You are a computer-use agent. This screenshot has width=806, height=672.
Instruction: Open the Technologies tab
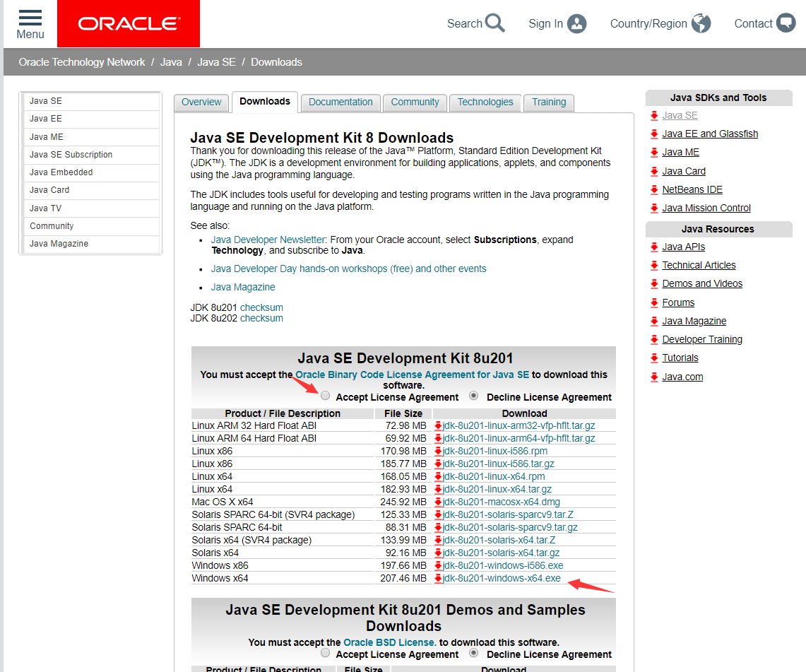pyautogui.click(x=485, y=102)
